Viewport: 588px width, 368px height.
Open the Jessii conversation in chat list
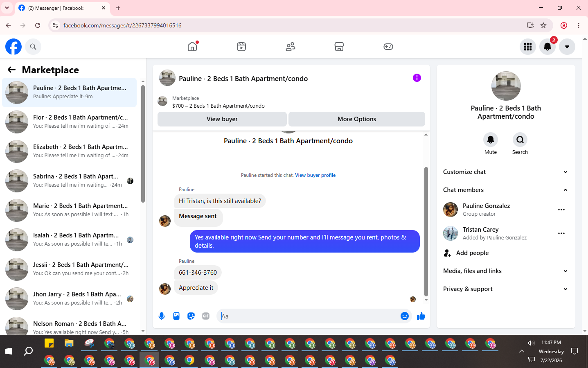pyautogui.click(x=70, y=269)
